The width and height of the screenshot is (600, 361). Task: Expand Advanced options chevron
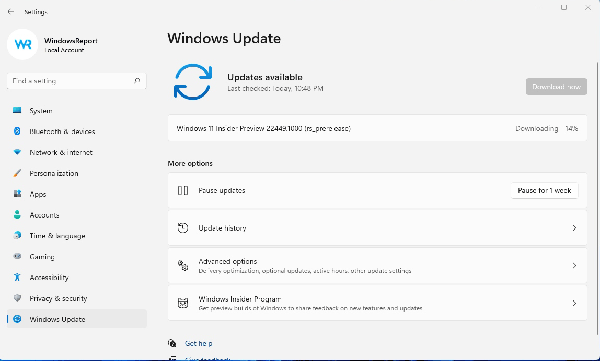pos(574,265)
